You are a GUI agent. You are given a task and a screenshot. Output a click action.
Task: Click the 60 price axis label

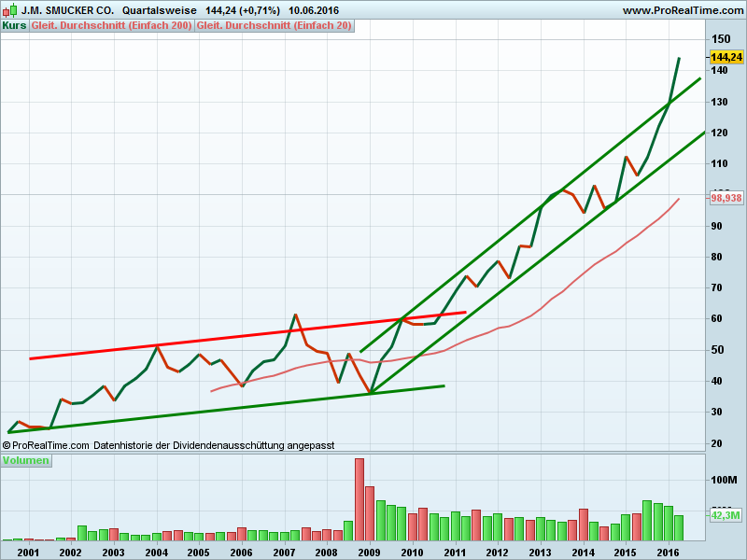click(x=716, y=319)
